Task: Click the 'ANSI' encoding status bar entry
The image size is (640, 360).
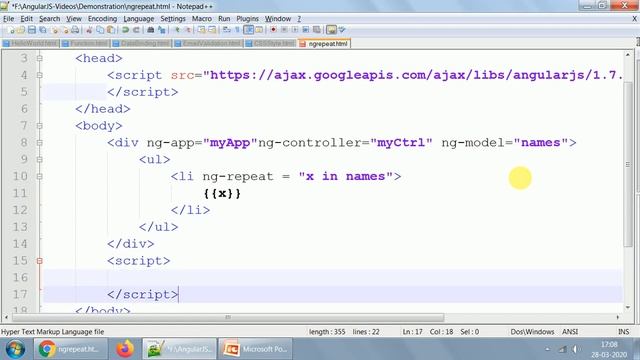Action: (570, 331)
